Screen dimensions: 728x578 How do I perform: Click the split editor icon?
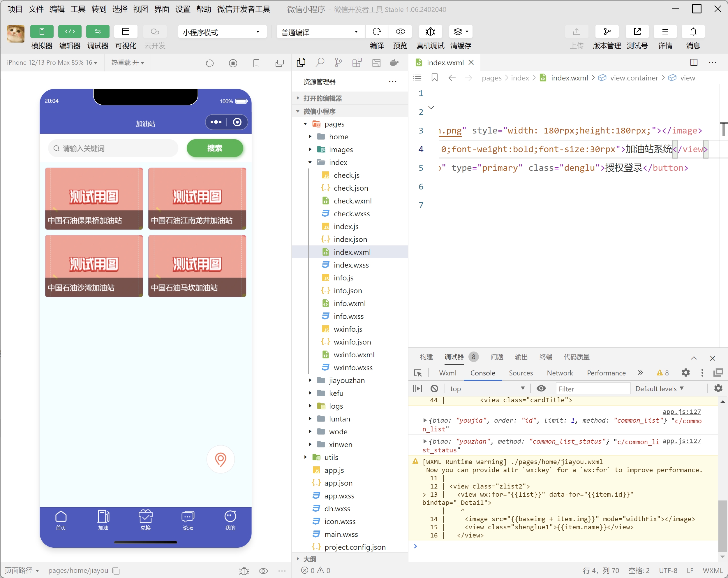pyautogui.click(x=694, y=62)
